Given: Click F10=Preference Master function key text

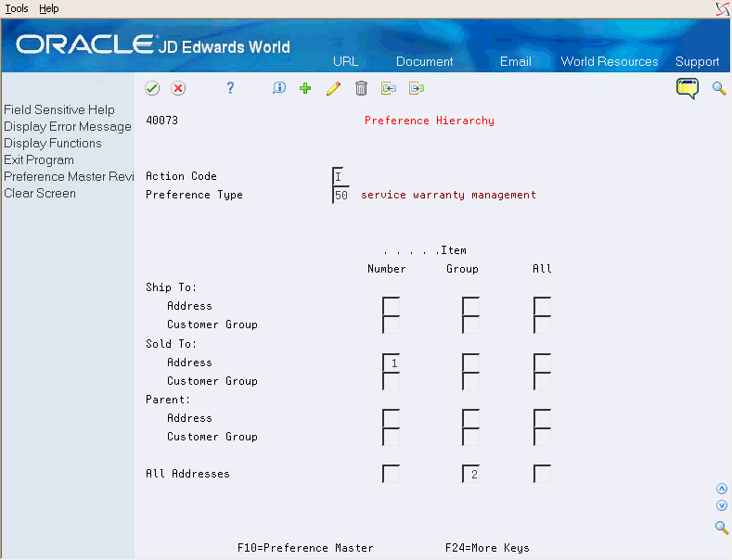Looking at the screenshot, I should [305, 548].
